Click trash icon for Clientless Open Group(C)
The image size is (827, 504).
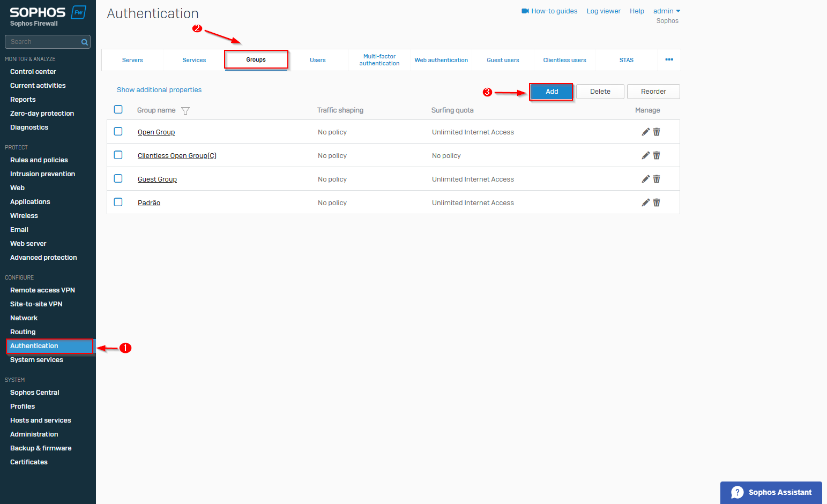click(657, 155)
